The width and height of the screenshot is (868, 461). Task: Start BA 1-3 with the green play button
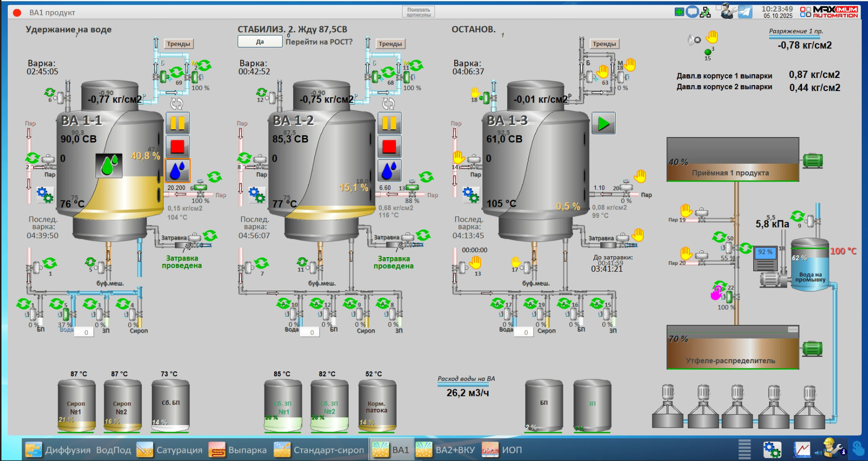click(x=603, y=123)
